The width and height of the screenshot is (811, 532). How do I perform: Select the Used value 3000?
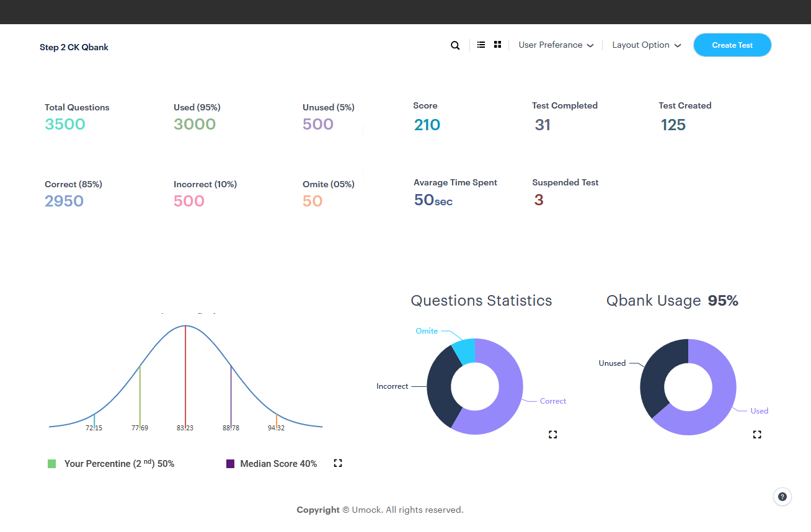195,124
